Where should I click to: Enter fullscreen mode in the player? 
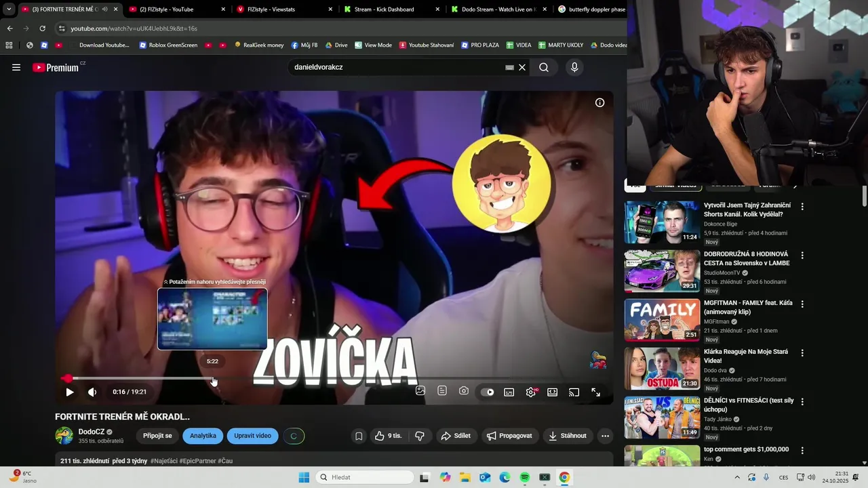(x=596, y=392)
